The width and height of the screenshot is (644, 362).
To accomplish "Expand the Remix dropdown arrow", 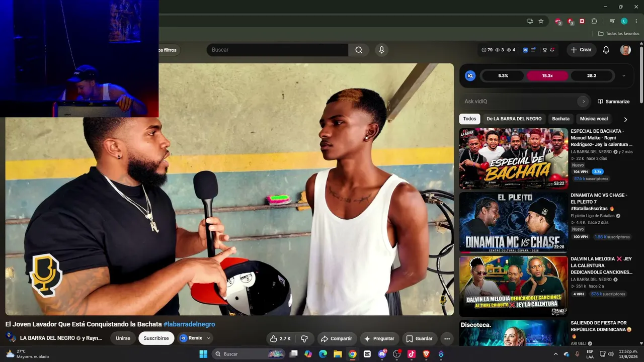I will [x=209, y=338].
